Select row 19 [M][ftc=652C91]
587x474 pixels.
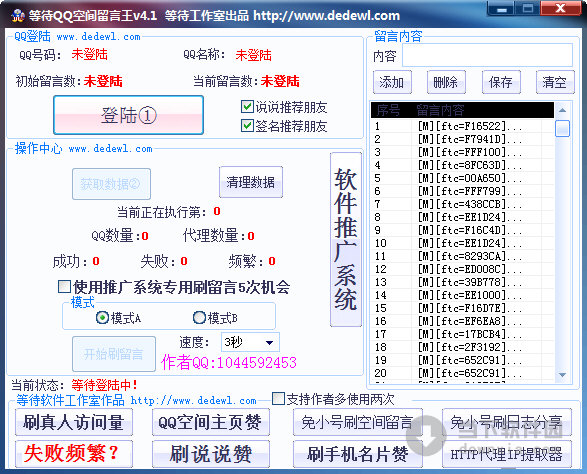[462, 360]
